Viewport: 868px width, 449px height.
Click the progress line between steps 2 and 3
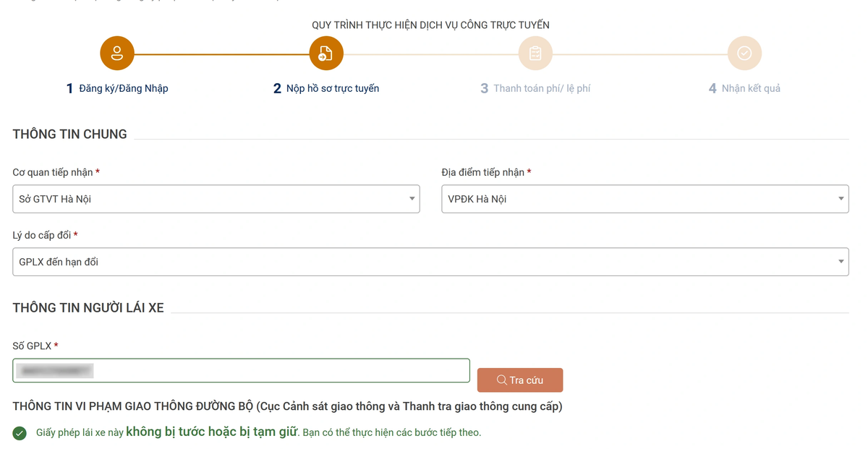click(x=430, y=53)
